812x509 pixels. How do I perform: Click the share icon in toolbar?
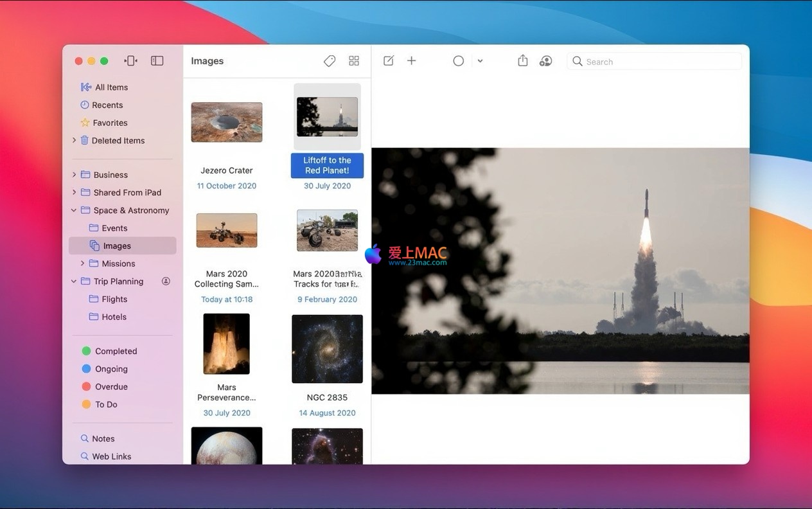click(x=523, y=61)
